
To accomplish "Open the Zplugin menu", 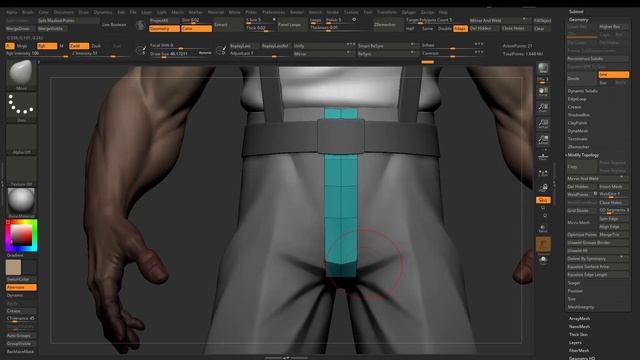I will [x=409, y=12].
